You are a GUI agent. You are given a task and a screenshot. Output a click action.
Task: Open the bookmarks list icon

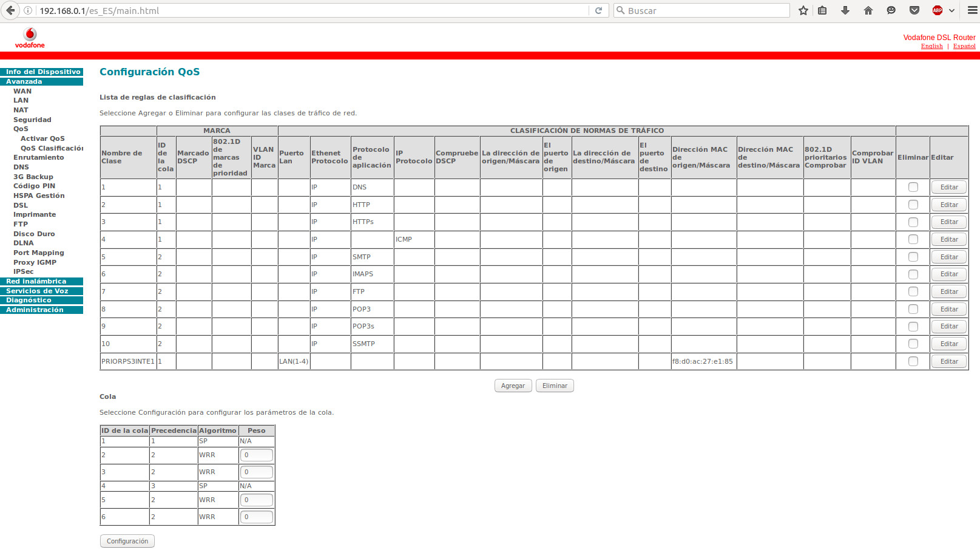click(822, 10)
